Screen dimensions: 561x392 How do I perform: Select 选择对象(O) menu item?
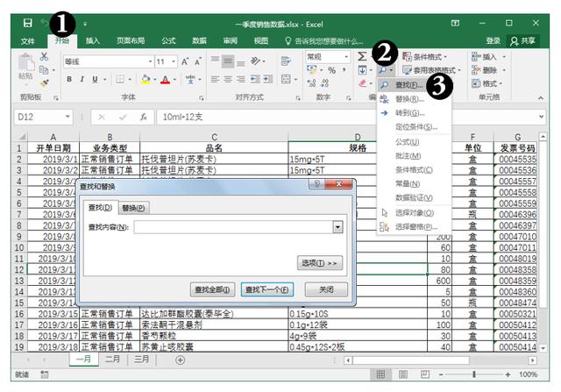click(414, 213)
